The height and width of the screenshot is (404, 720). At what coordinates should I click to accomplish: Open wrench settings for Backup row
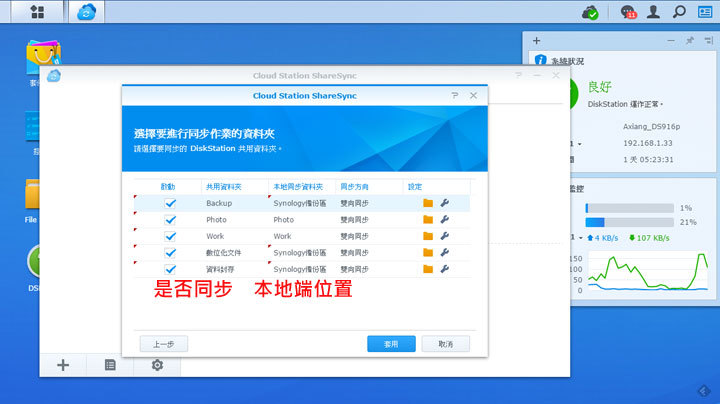pos(444,203)
